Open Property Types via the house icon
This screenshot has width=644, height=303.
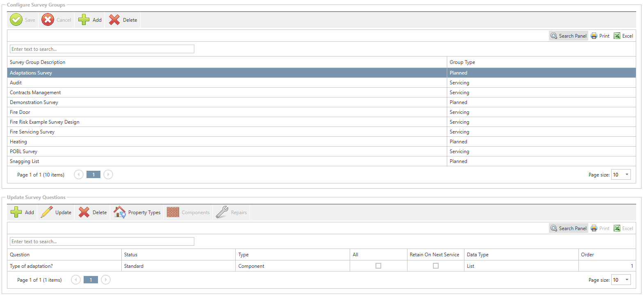tap(120, 212)
